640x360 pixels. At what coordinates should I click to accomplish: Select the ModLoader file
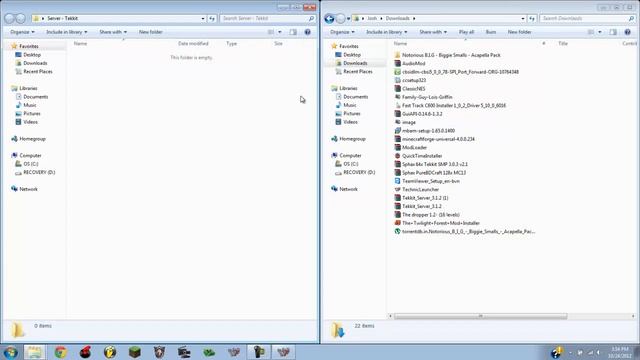coord(411,147)
